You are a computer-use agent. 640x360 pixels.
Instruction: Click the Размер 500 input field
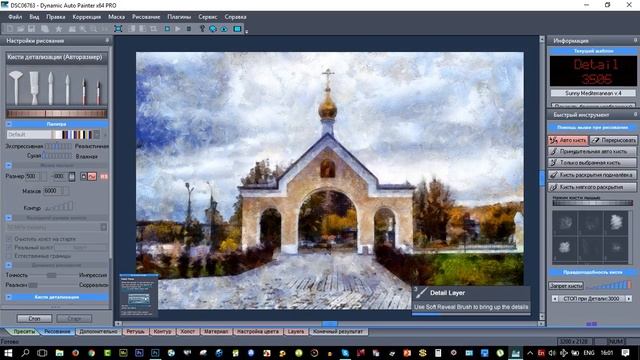(32, 176)
